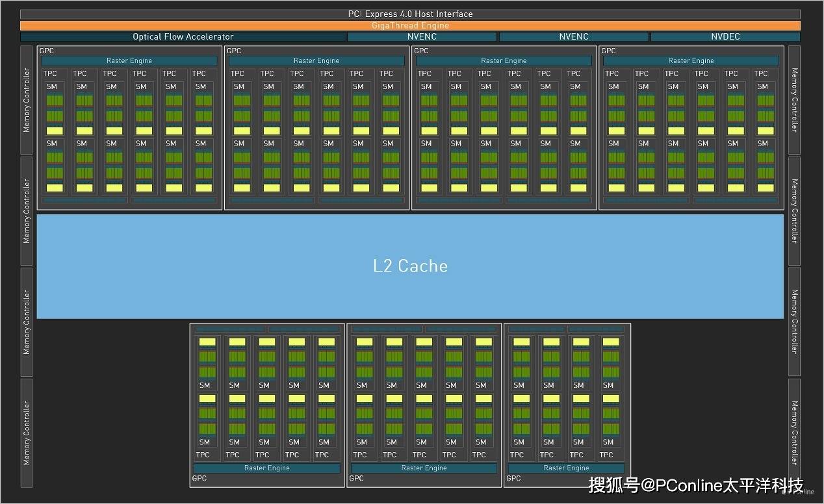Select the NVDEC block
Image resolution: width=824 pixels, height=504 pixels.
pyautogui.click(x=725, y=37)
